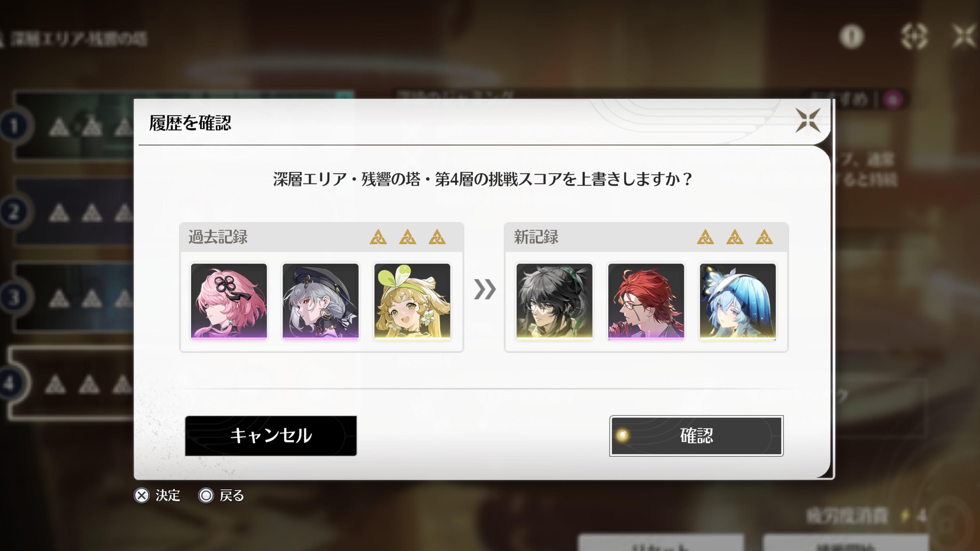Image resolution: width=980 pixels, height=551 pixels.
Task: Click the キャンセル cancel button
Action: pos(271,436)
